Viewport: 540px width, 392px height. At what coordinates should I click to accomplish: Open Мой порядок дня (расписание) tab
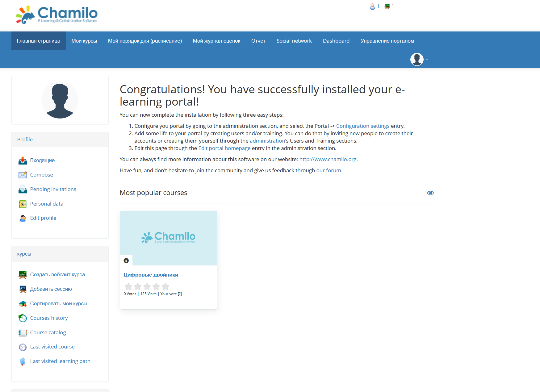click(145, 41)
